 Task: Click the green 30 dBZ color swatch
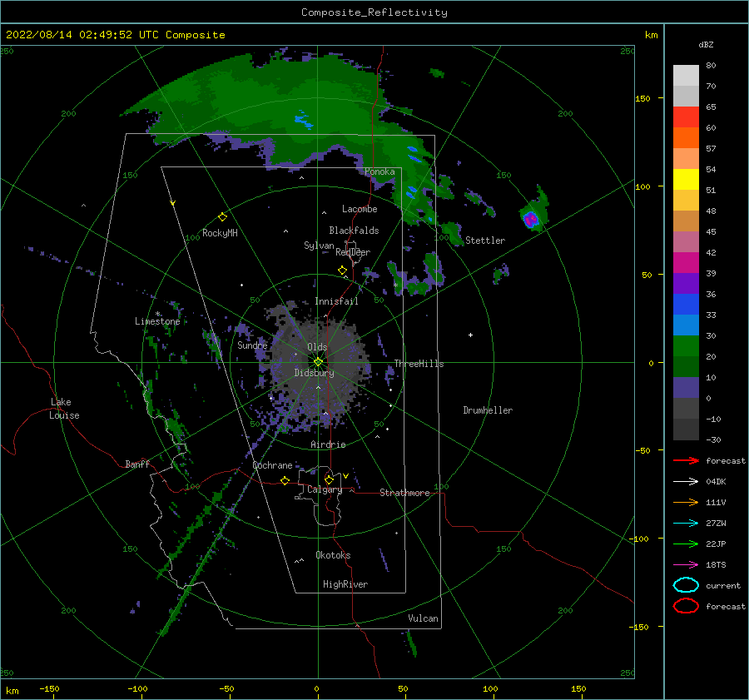point(686,346)
